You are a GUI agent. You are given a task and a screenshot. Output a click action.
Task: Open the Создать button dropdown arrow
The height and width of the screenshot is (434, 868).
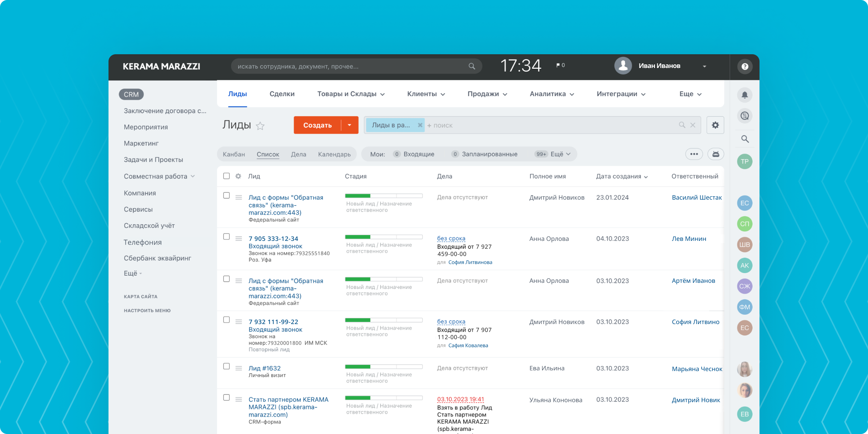349,125
